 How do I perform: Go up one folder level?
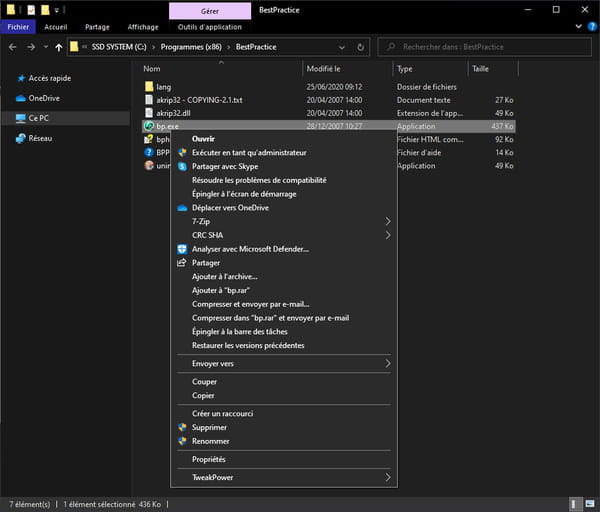59,47
